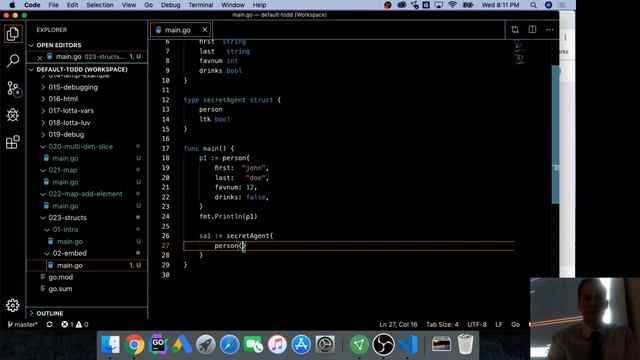Open Safari from the dock
Viewport: 640px width, 360px height.
point(229,344)
